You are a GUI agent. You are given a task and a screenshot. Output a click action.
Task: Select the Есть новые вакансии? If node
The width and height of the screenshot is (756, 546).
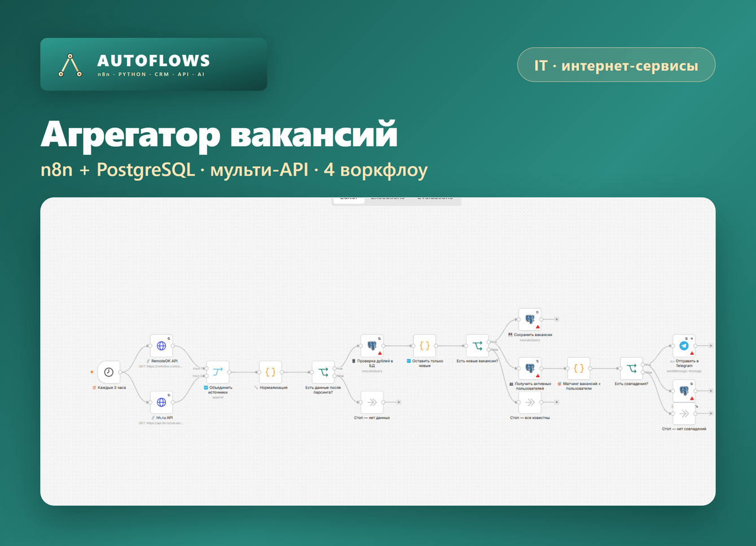[477, 346]
